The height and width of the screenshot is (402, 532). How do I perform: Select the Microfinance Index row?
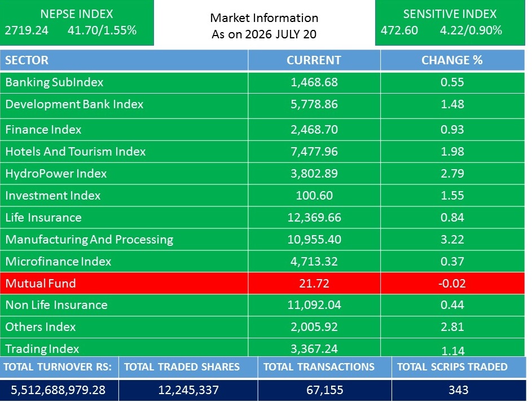click(x=262, y=262)
